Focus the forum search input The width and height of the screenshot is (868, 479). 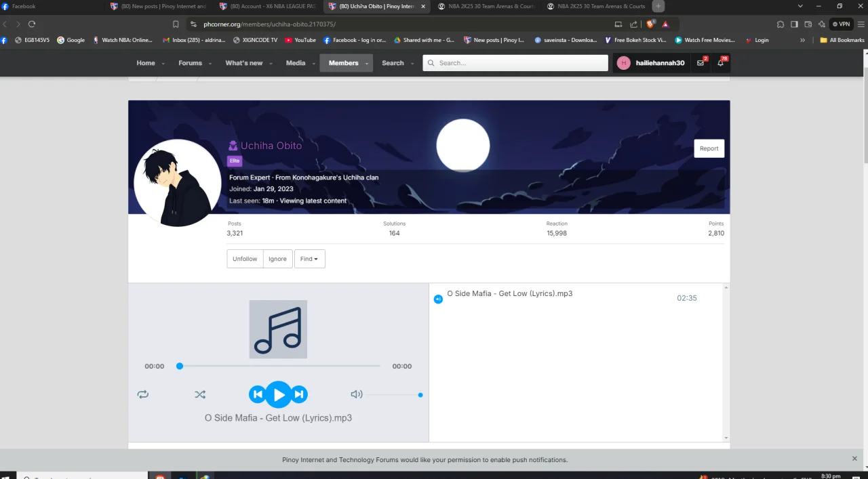pyautogui.click(x=515, y=63)
